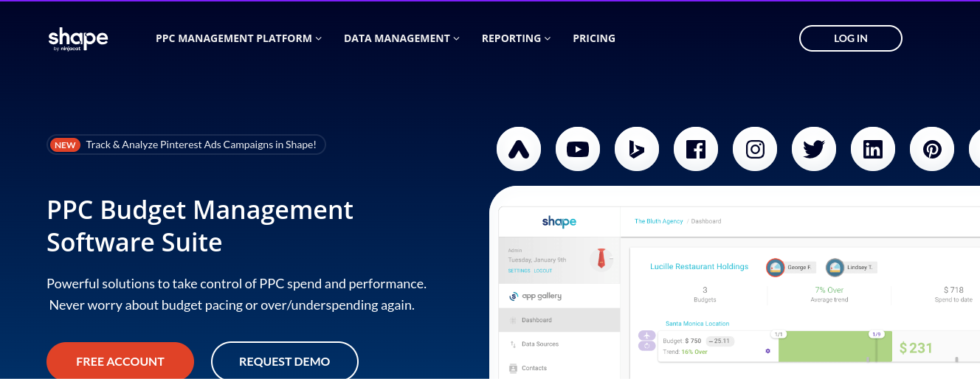Click the REQUEST DEMO button
The width and height of the screenshot is (980, 379).
[285, 361]
